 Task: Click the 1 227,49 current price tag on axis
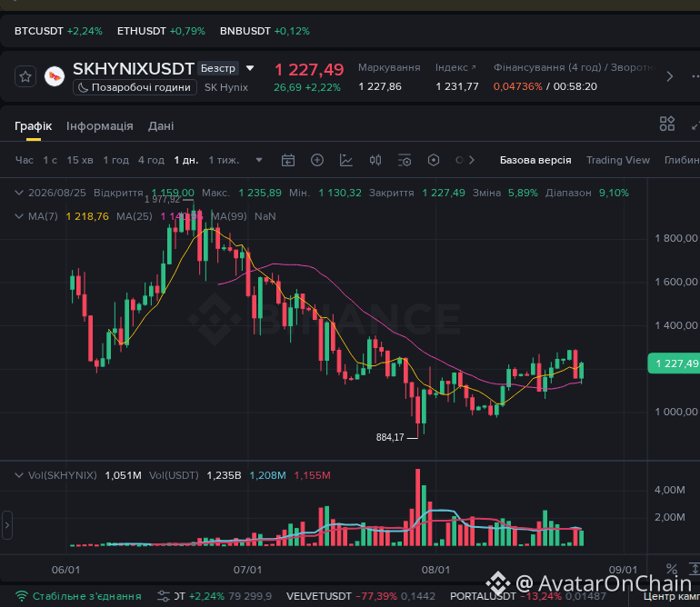click(675, 363)
